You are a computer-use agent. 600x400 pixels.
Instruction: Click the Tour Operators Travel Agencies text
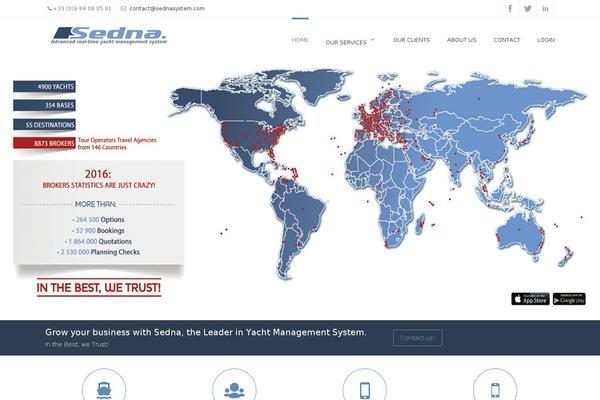point(117,140)
